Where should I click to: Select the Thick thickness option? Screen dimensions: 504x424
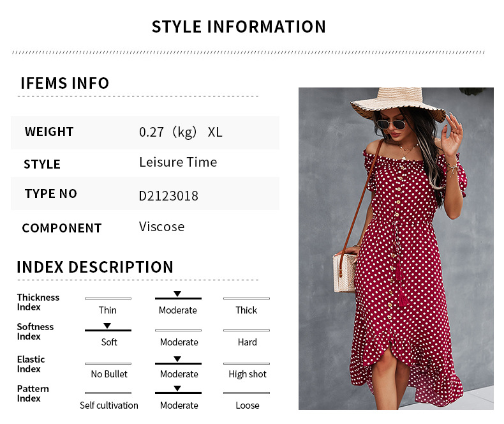pos(246,310)
